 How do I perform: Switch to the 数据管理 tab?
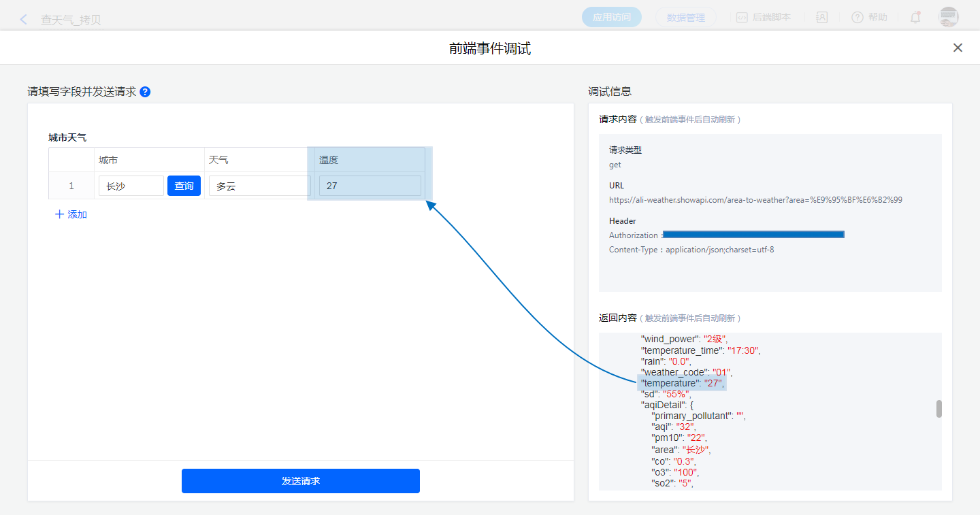pyautogui.click(x=685, y=18)
